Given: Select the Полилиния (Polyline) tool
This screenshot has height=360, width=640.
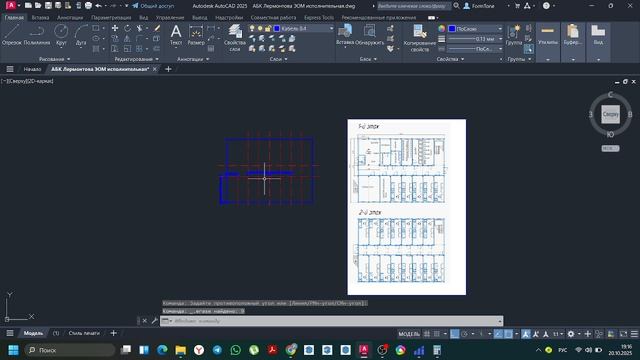Looking at the screenshot, I should tap(37, 34).
